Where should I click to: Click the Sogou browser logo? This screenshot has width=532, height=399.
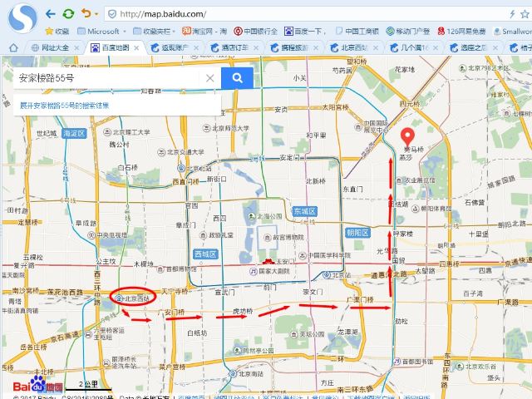click(22, 18)
